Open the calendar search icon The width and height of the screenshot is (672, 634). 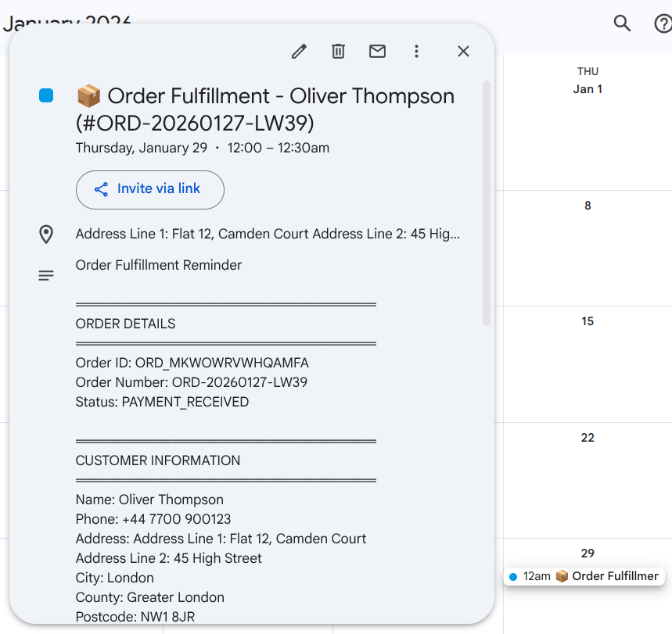click(622, 23)
